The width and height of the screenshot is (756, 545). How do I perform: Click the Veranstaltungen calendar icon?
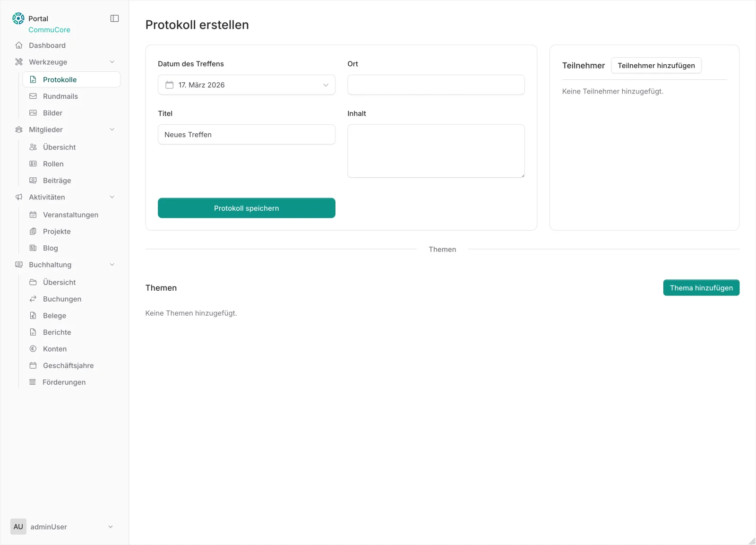click(x=33, y=215)
